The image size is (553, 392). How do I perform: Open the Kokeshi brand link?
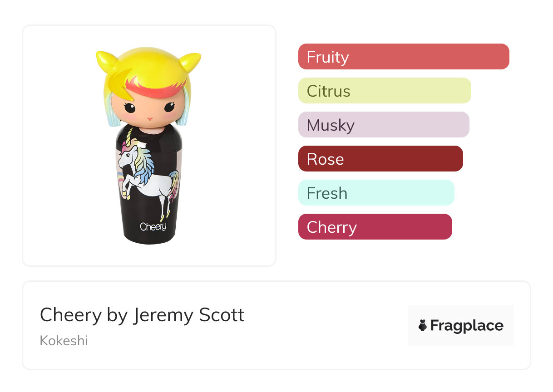click(x=64, y=340)
